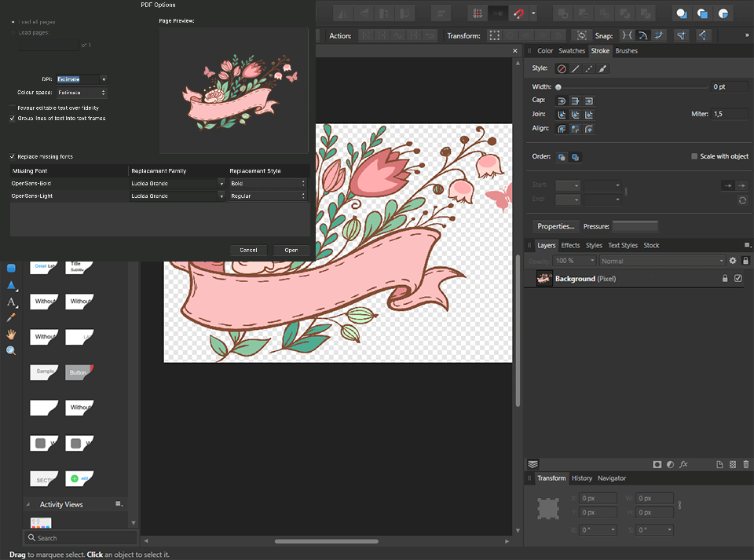Image resolution: width=754 pixels, height=560 pixels.
Task: Enable Scale with object in Stroke panel
Action: pyautogui.click(x=696, y=156)
